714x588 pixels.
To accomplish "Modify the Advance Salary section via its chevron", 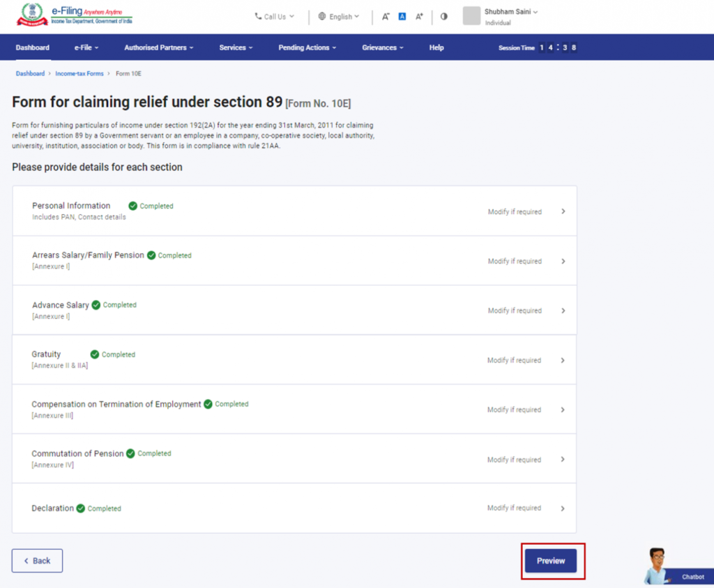I will (x=563, y=310).
